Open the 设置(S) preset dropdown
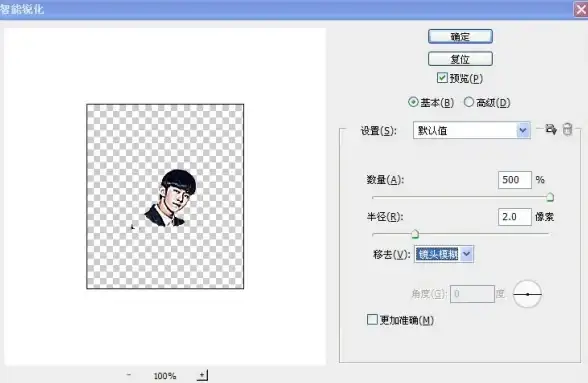The image size is (588, 383). 472,130
